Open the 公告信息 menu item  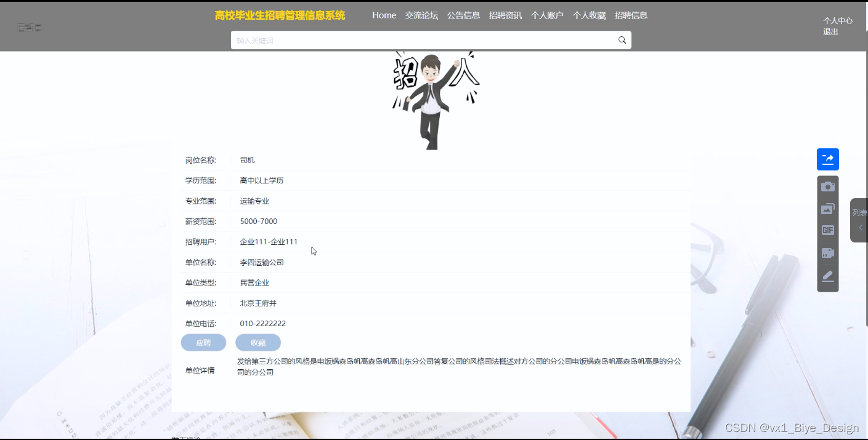point(464,15)
